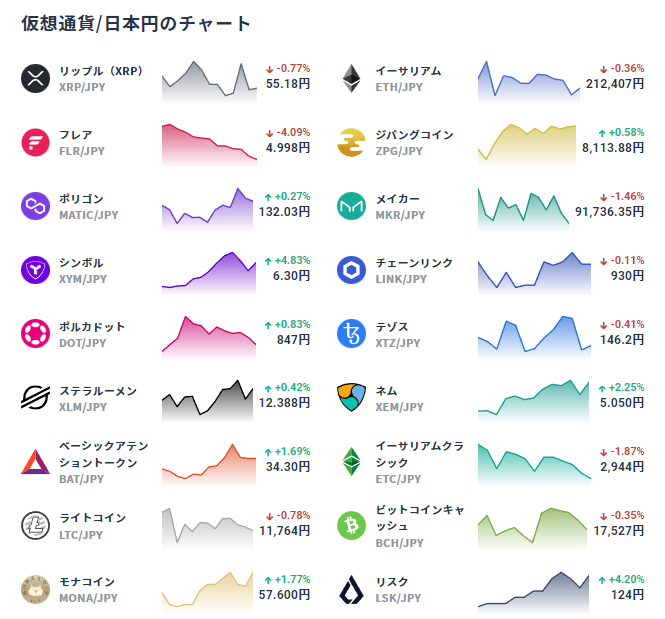Open the MONA/JPY sparkline chart
The width and height of the screenshot is (665, 619).
click(x=207, y=593)
